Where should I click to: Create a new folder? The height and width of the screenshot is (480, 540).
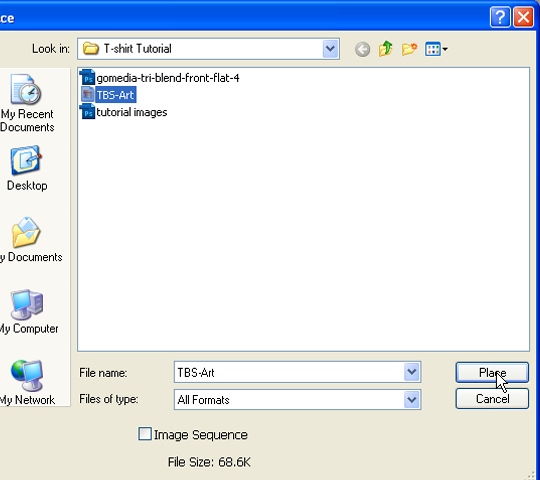coord(409,49)
